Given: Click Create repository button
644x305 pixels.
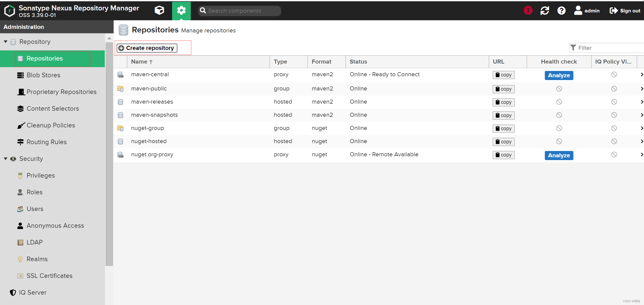Looking at the screenshot, I should coord(147,48).
